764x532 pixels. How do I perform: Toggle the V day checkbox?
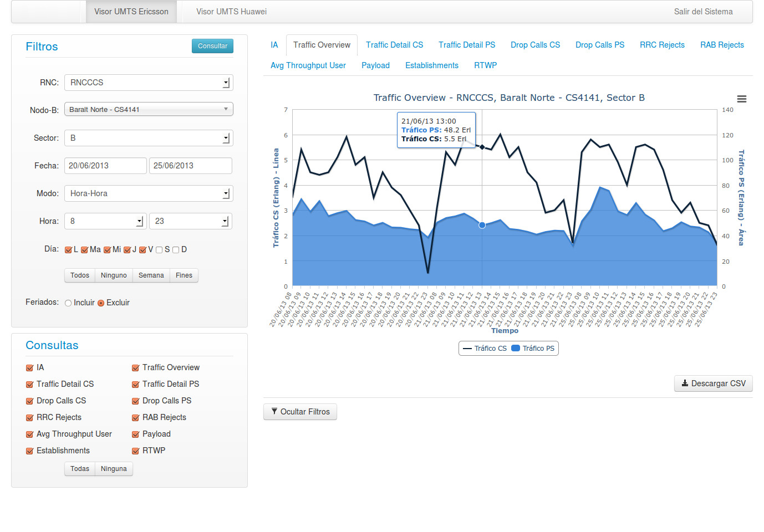pyautogui.click(x=142, y=250)
